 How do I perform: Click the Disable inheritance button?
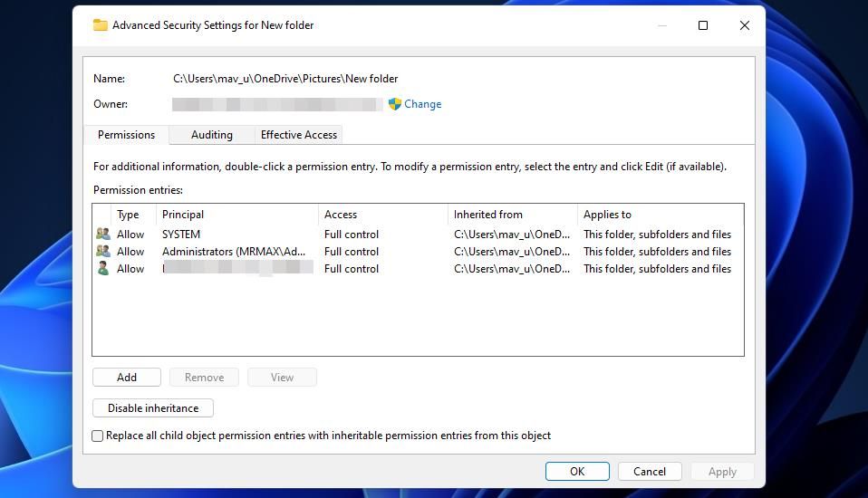(152, 408)
